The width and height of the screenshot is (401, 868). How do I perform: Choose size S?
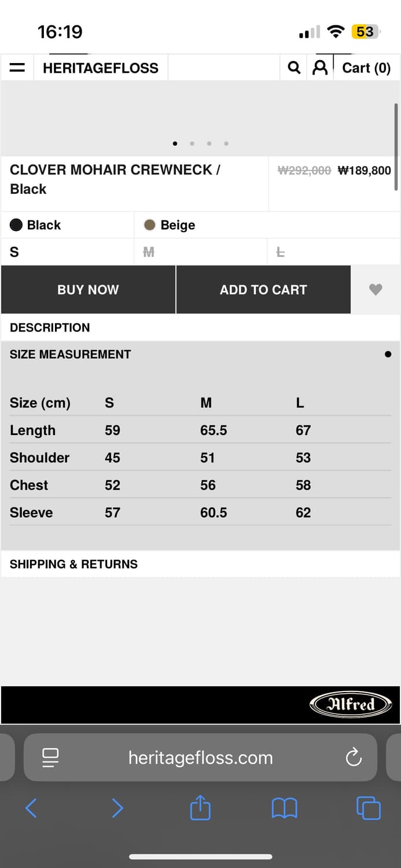[x=14, y=252]
